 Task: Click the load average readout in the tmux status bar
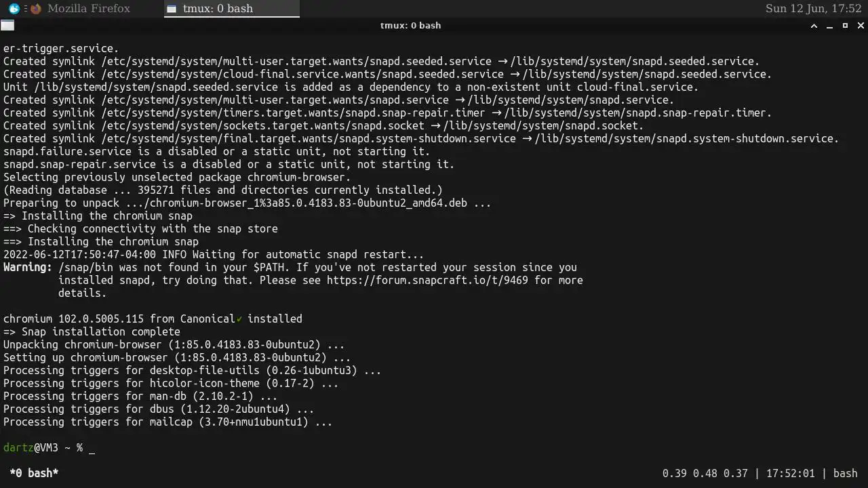(x=702, y=473)
